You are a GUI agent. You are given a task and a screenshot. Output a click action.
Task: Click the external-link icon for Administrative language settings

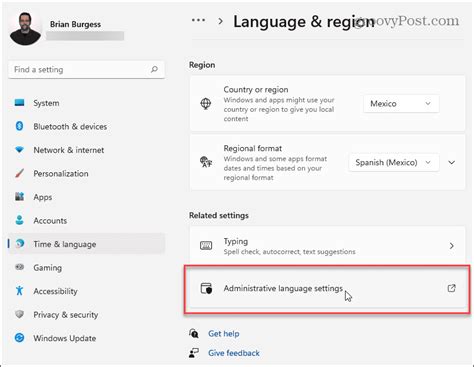coord(452,288)
